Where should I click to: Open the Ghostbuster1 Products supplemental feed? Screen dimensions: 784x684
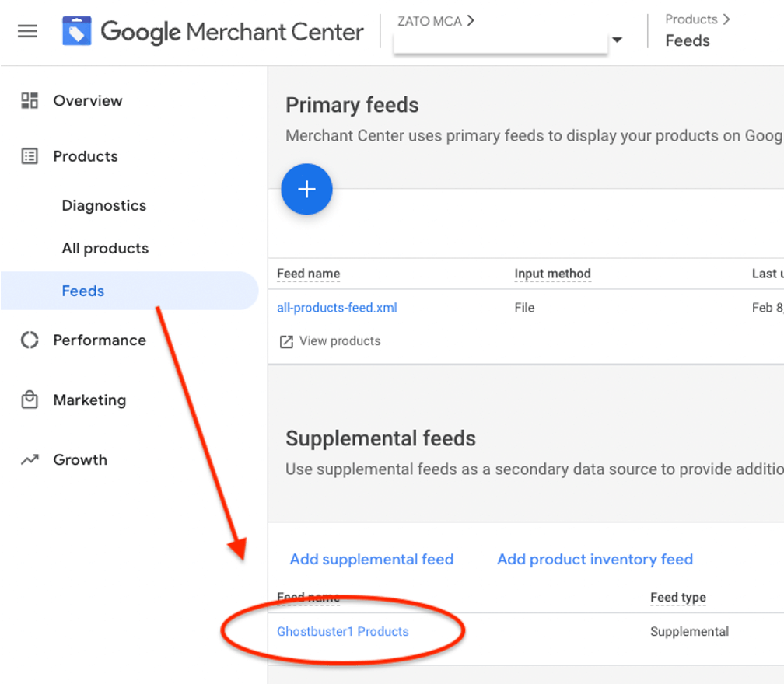[343, 632]
